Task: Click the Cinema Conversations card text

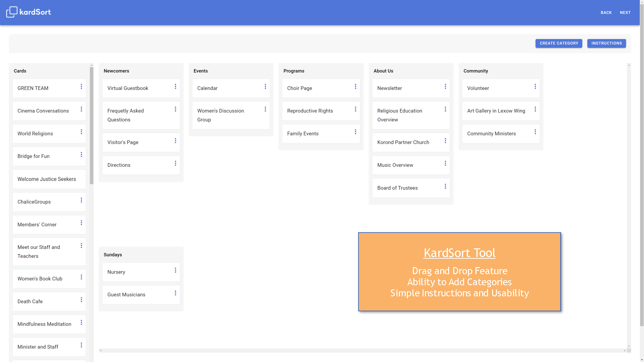Action: coord(43,111)
